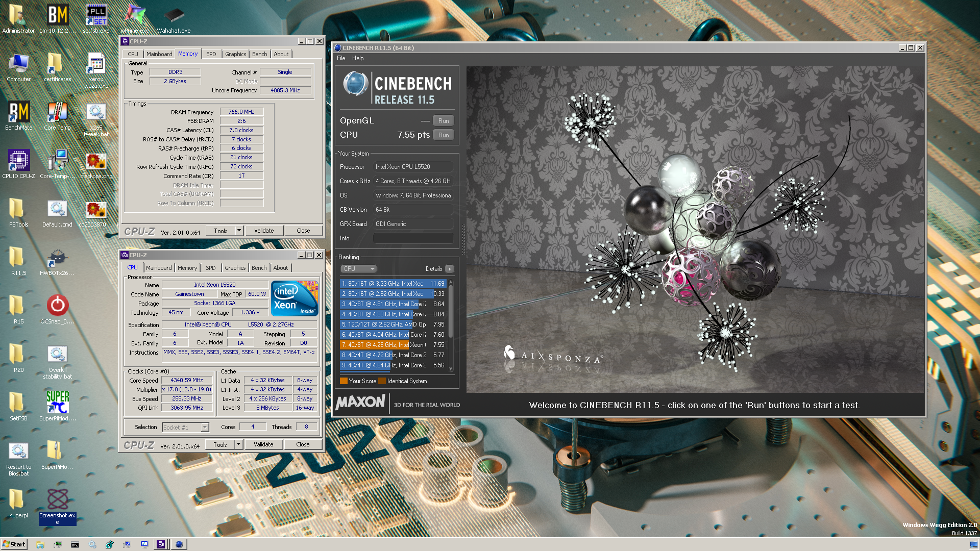The height and width of the screenshot is (551, 980).
Task: Launch the OCSnap power icon
Action: click(57, 309)
